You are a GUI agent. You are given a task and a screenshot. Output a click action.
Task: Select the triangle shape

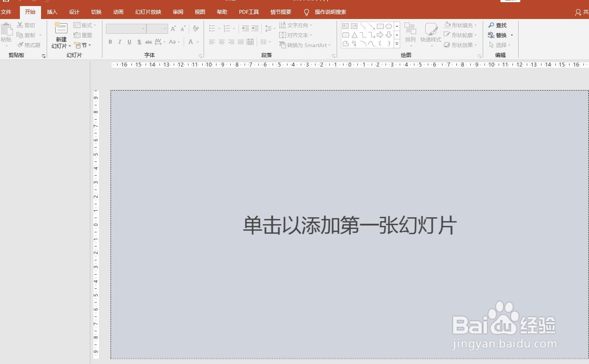pyautogui.click(x=354, y=35)
